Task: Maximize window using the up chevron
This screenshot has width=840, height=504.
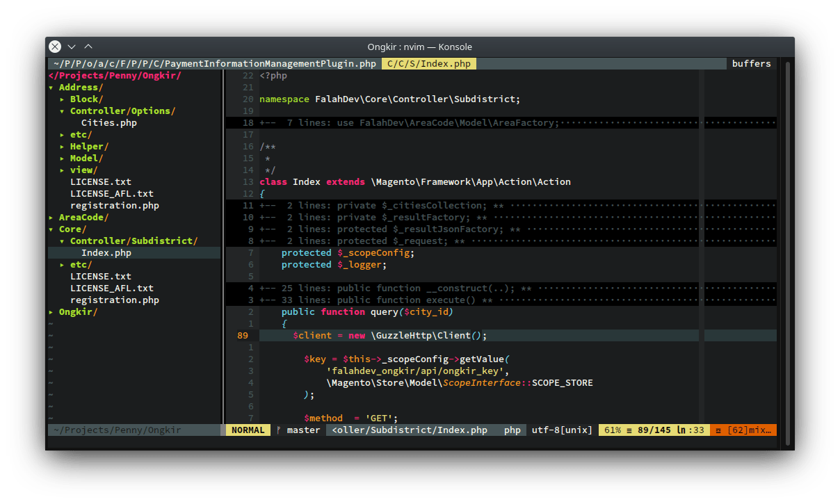Action: (88, 47)
